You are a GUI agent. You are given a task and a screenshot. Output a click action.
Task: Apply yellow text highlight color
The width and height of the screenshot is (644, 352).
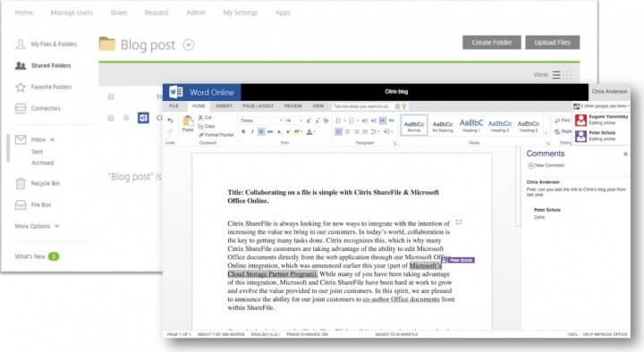point(296,131)
